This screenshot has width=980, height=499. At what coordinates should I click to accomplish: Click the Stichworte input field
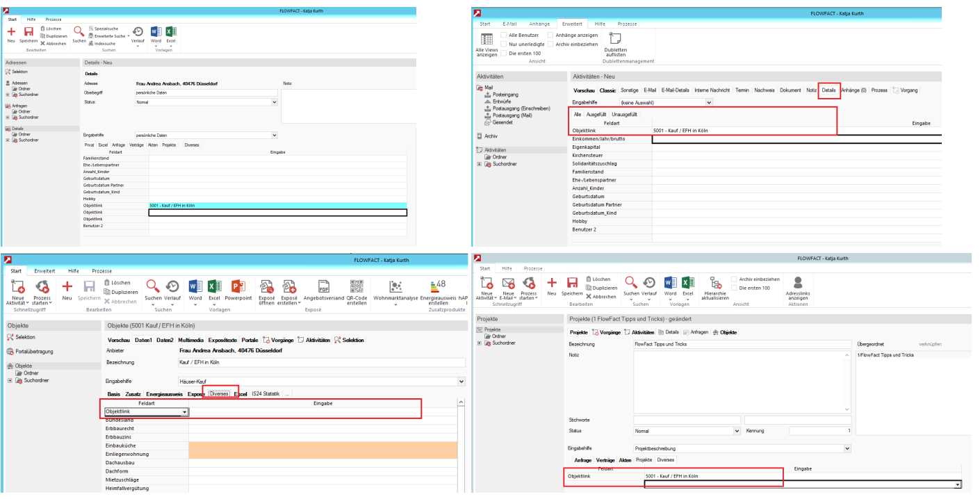[x=687, y=420]
